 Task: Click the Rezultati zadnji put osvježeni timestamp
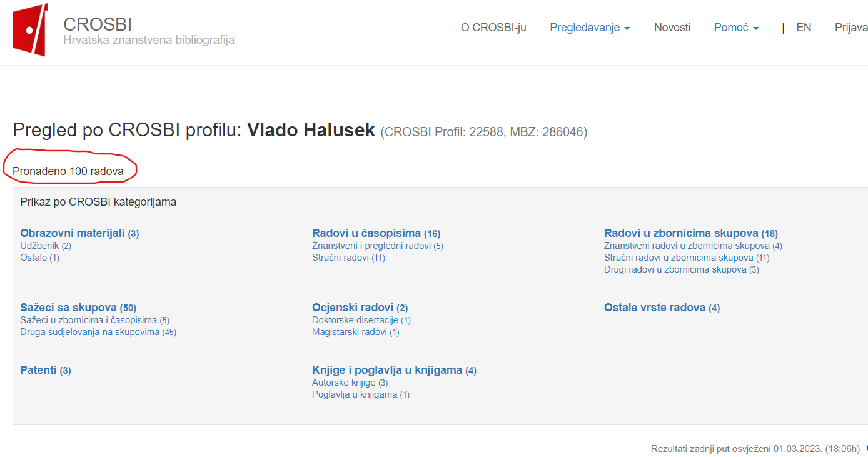click(x=756, y=449)
